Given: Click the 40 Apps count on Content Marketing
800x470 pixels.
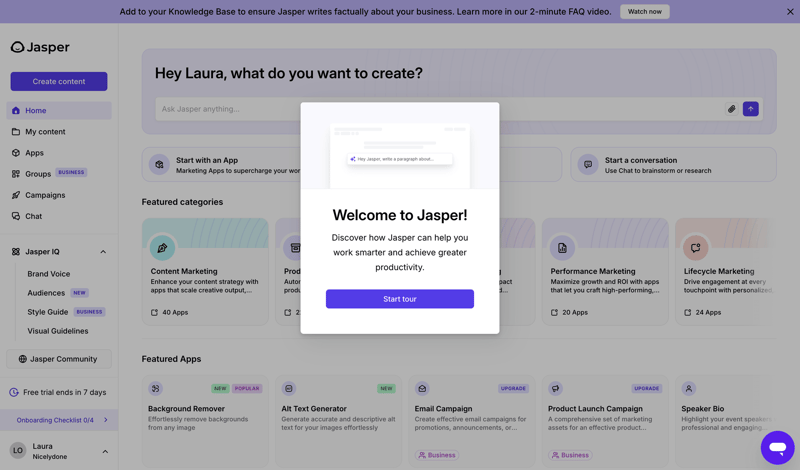Looking at the screenshot, I should 169,312.
